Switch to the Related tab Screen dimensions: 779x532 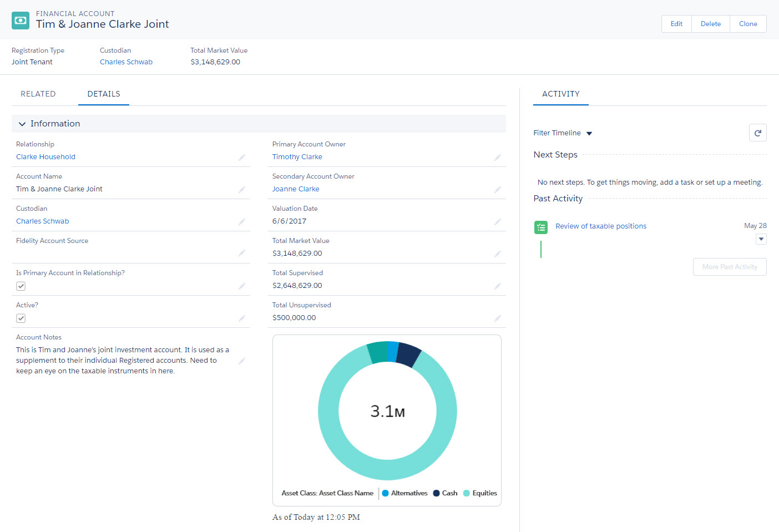coord(38,94)
